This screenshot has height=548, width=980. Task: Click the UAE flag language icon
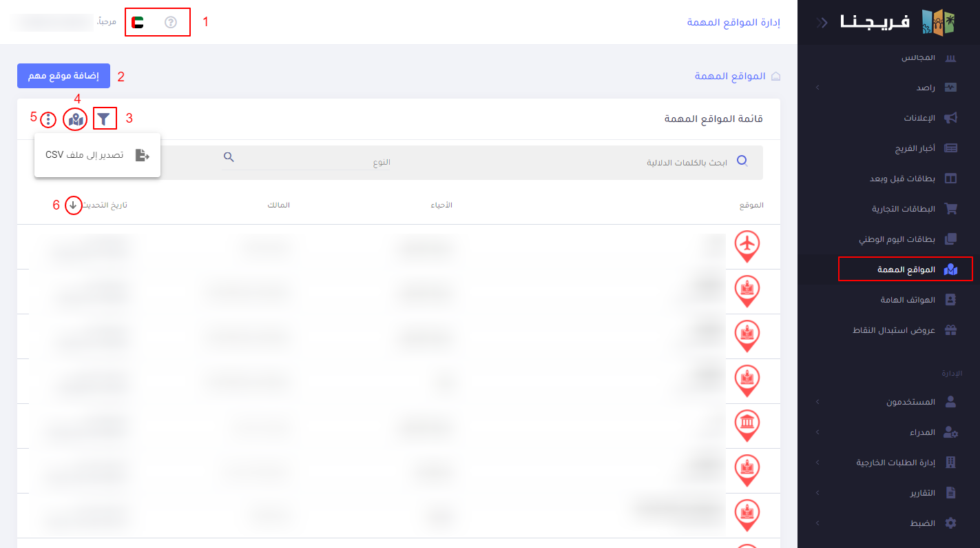click(138, 22)
